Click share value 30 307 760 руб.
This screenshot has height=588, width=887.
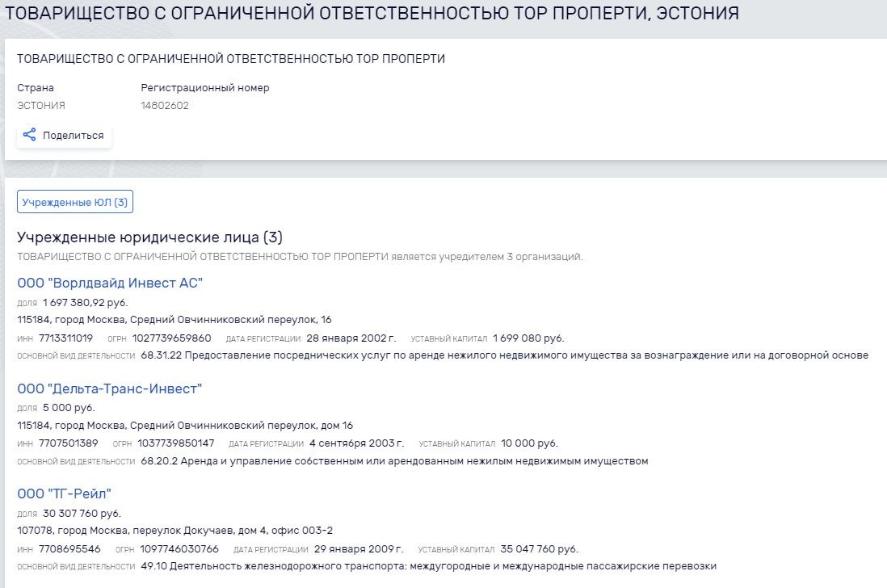coord(82,514)
